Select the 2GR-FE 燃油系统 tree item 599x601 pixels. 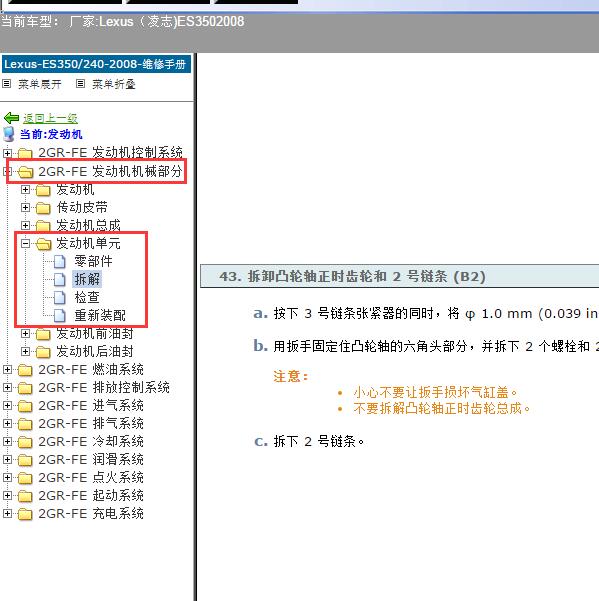coord(91,369)
